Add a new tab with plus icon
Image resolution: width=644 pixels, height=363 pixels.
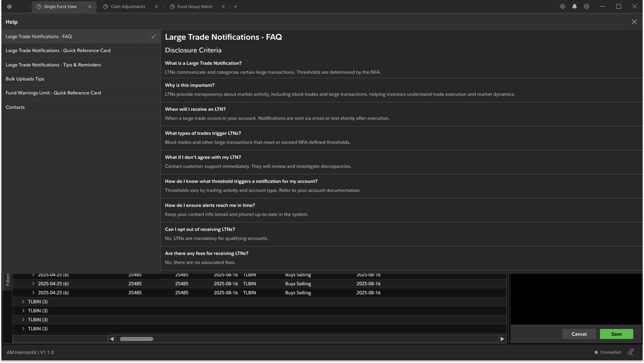235,7
